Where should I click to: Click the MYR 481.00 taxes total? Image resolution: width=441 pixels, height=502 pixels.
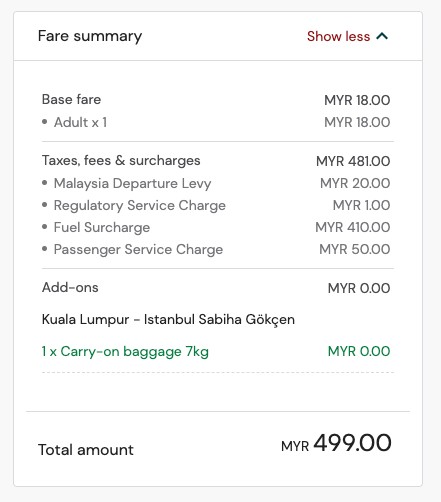(353, 161)
